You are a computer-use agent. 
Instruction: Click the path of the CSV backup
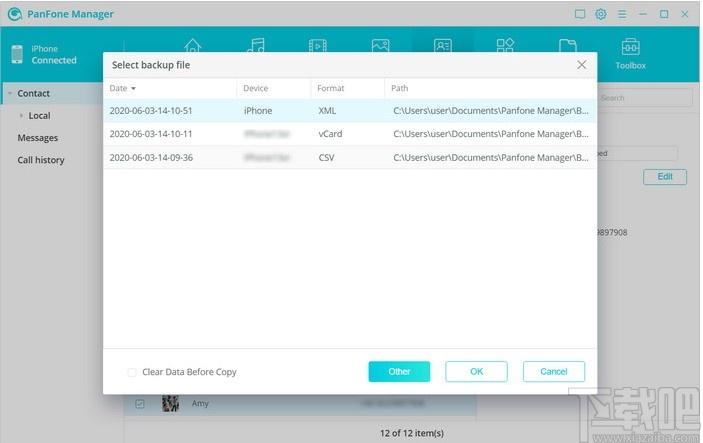pos(491,157)
